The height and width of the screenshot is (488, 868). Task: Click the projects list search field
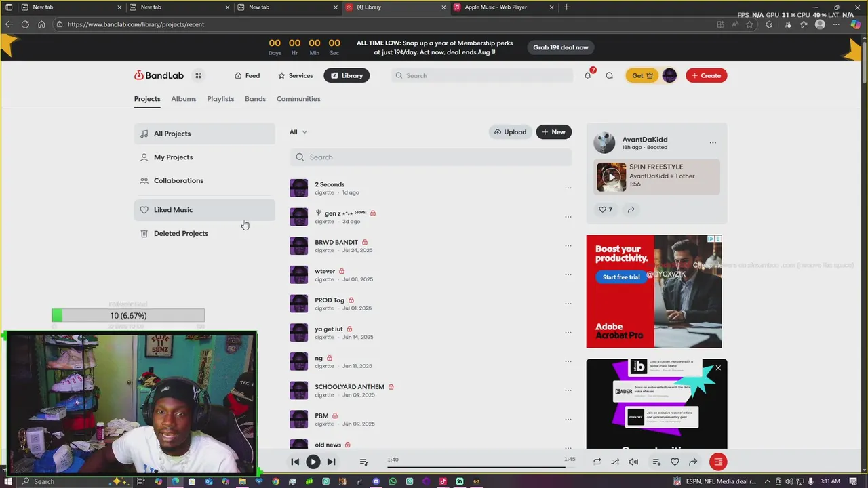tap(431, 157)
